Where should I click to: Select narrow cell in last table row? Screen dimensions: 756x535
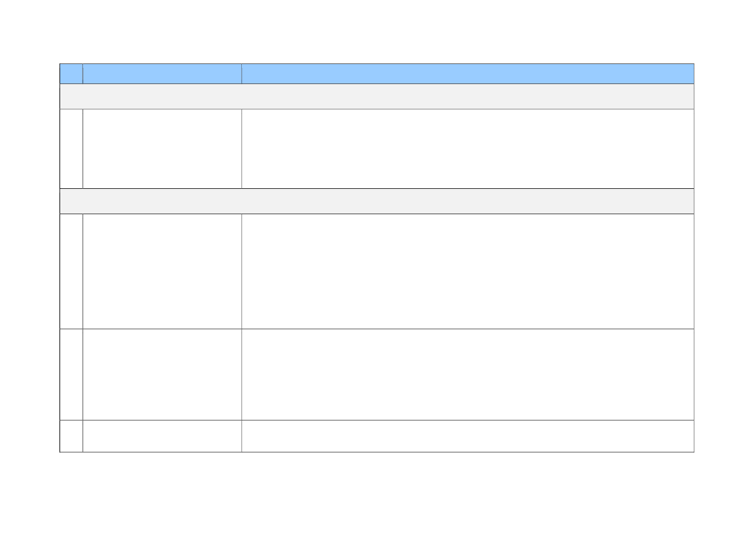pos(71,436)
